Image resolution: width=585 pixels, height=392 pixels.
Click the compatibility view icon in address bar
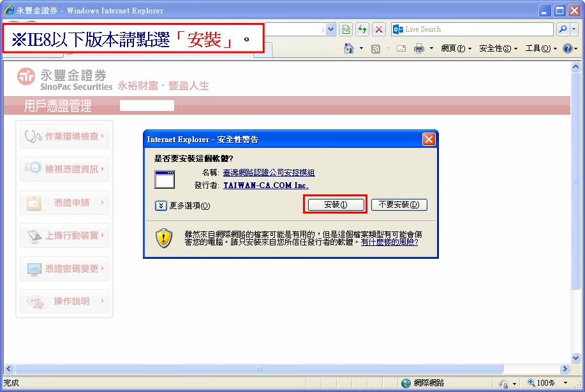pyautogui.click(x=346, y=29)
